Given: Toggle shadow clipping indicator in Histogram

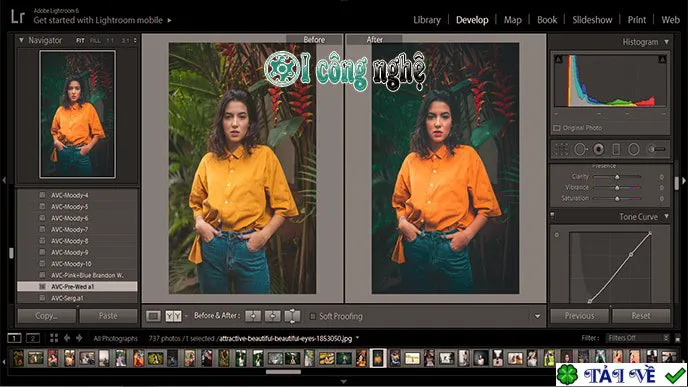Looking at the screenshot, I should pos(559,59).
